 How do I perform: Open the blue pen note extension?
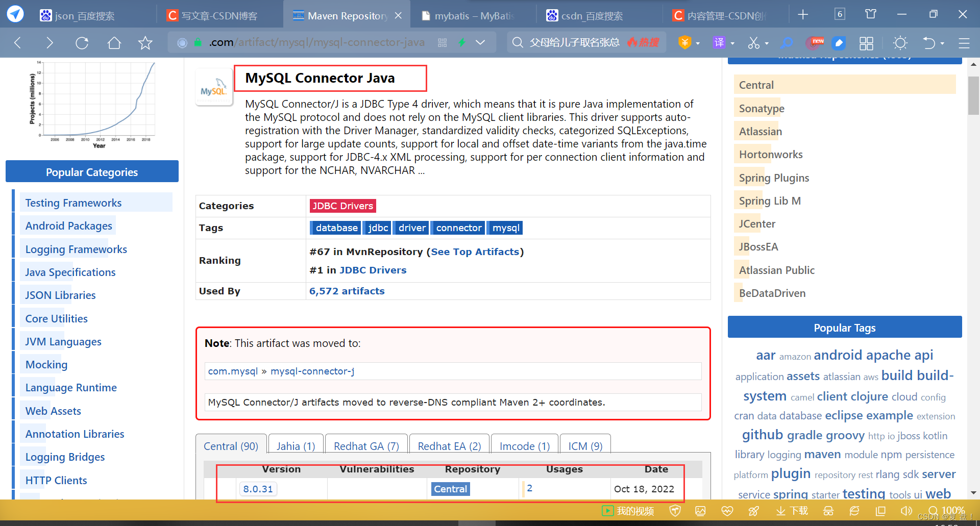(x=839, y=43)
